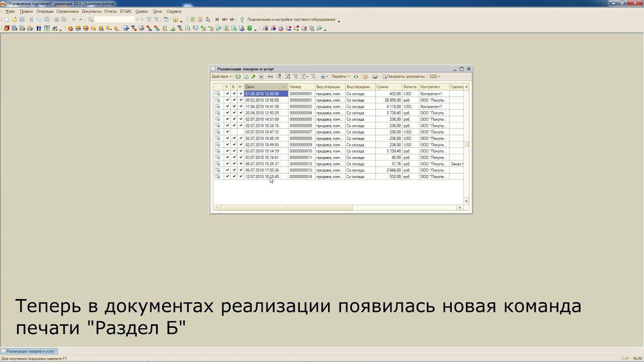Screen dimensions: 644x362
Task: Expand the filter history dropdown arrow
Action: coord(307,76)
